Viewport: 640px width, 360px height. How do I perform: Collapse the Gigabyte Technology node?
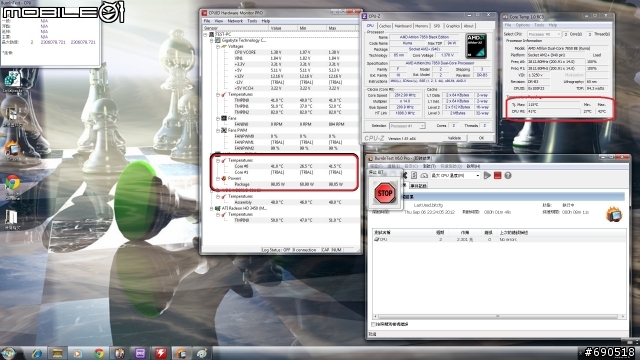[x=212, y=40]
